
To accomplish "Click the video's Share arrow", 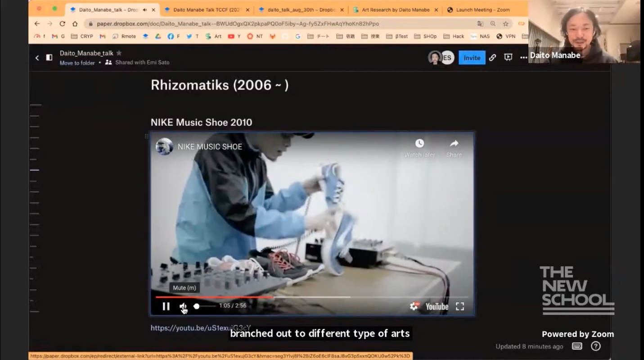I will 454,148.
